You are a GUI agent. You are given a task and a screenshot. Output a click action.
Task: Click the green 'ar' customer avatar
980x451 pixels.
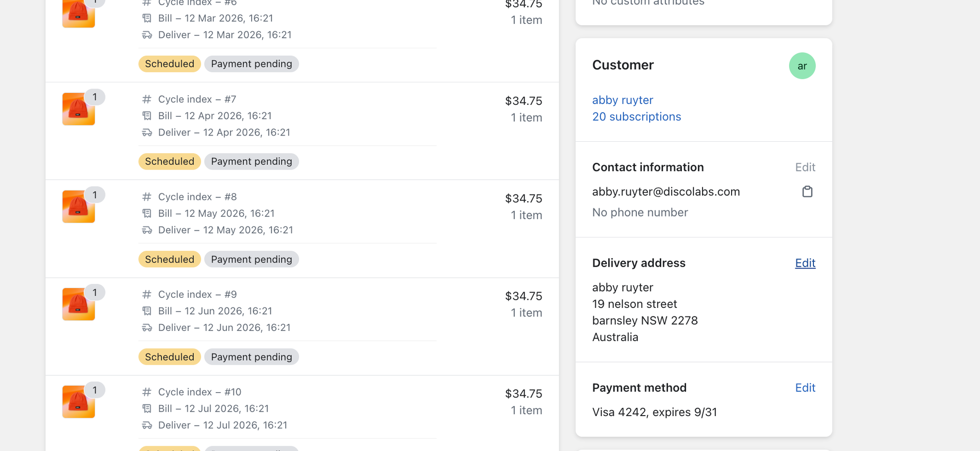click(x=802, y=66)
